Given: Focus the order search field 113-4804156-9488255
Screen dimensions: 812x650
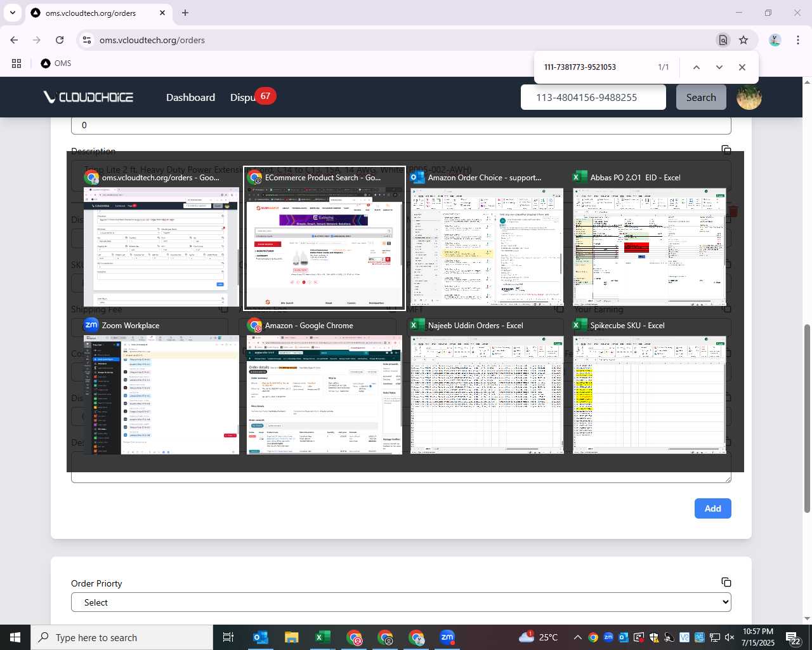Looking at the screenshot, I should (593, 97).
